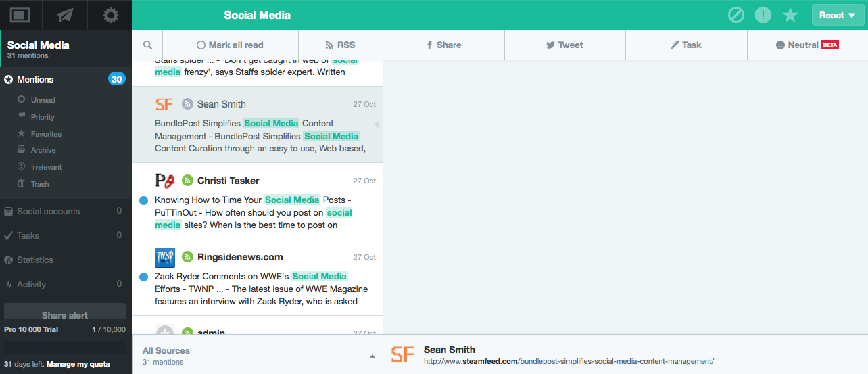Toggle Mark all read
This screenshot has height=374, width=868.
tap(230, 45)
